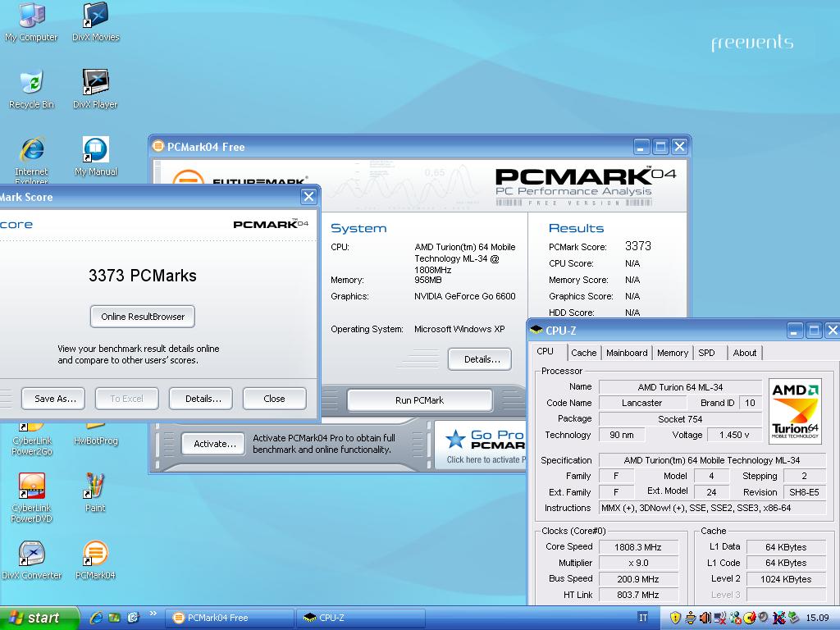Switch to CPU-Z taskbar button

coord(361,618)
